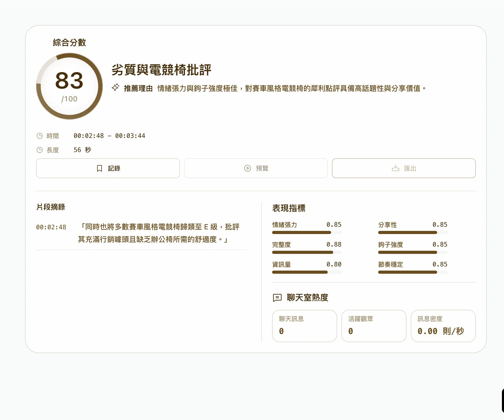Click the 0.00 則/秒 density value
The width and height of the screenshot is (504, 420).
(x=441, y=331)
